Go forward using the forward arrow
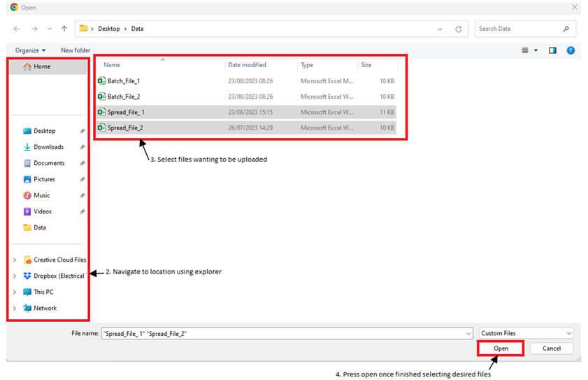Viewport: 588px width, 380px height. point(34,29)
